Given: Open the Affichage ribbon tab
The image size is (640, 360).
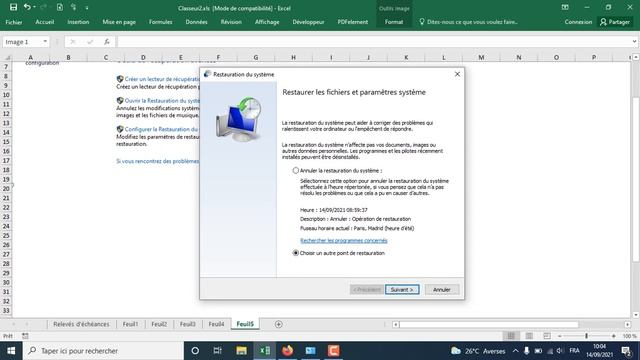Looking at the screenshot, I should click(x=267, y=22).
